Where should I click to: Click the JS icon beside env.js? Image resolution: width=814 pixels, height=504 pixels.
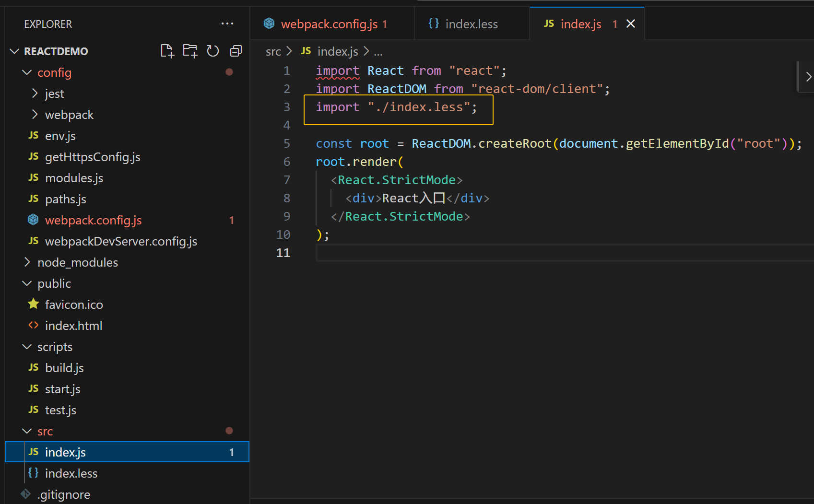34,135
